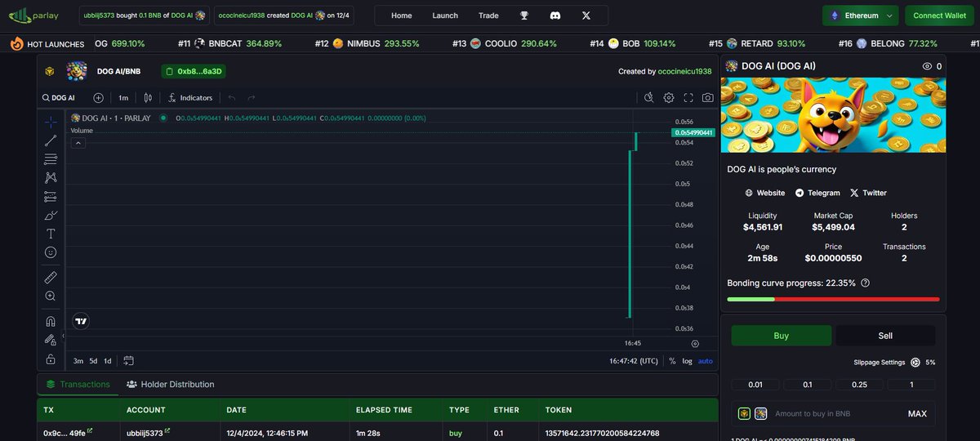Enter fullscreen chart mode
This screenshot has width=980, height=441.
[x=688, y=98]
